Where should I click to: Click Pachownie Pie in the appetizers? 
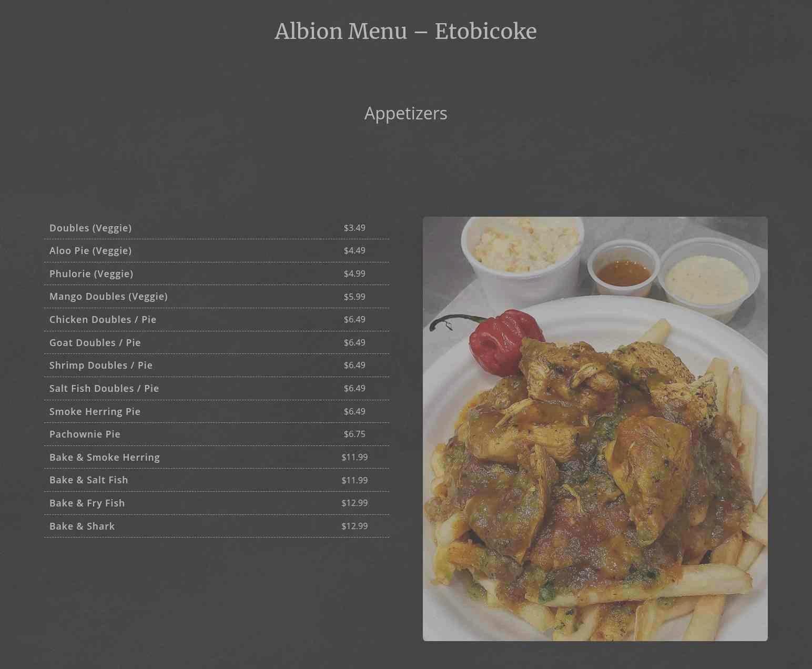pos(217,434)
